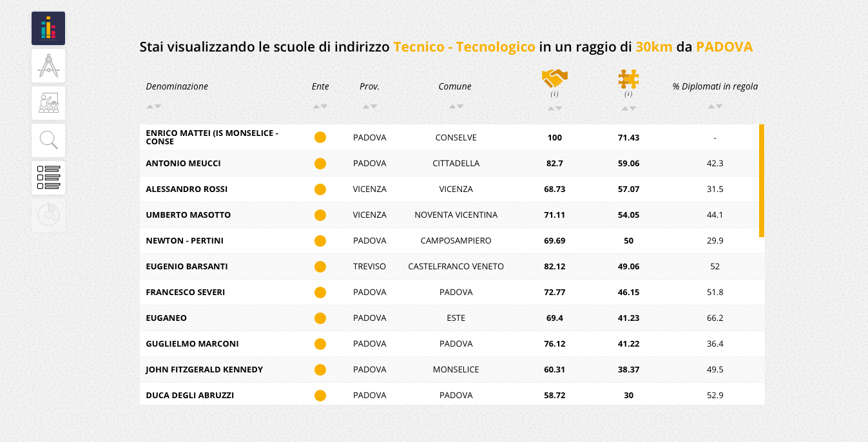
Task: Click the Ente dot for Duca degli Abruzzi
Action: pyautogui.click(x=320, y=396)
